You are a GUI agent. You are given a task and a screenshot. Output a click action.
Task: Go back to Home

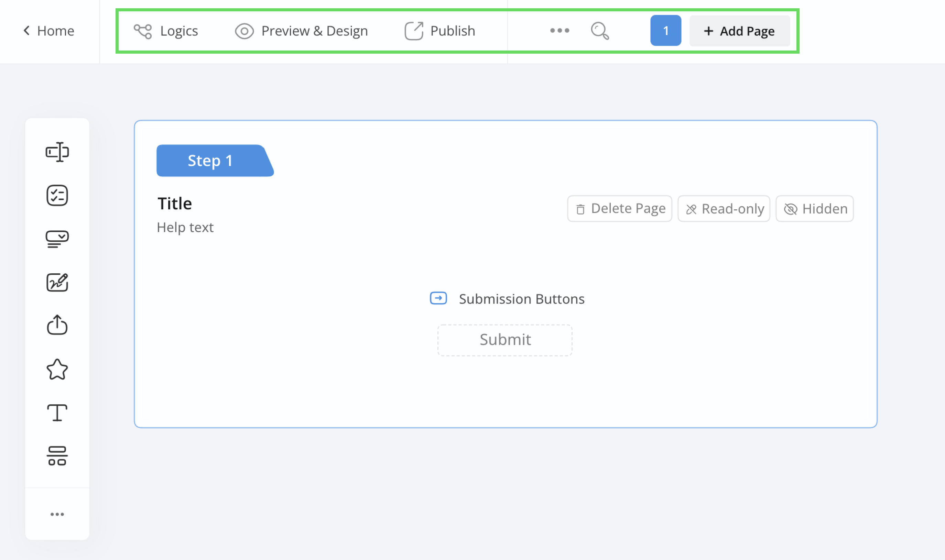point(49,31)
